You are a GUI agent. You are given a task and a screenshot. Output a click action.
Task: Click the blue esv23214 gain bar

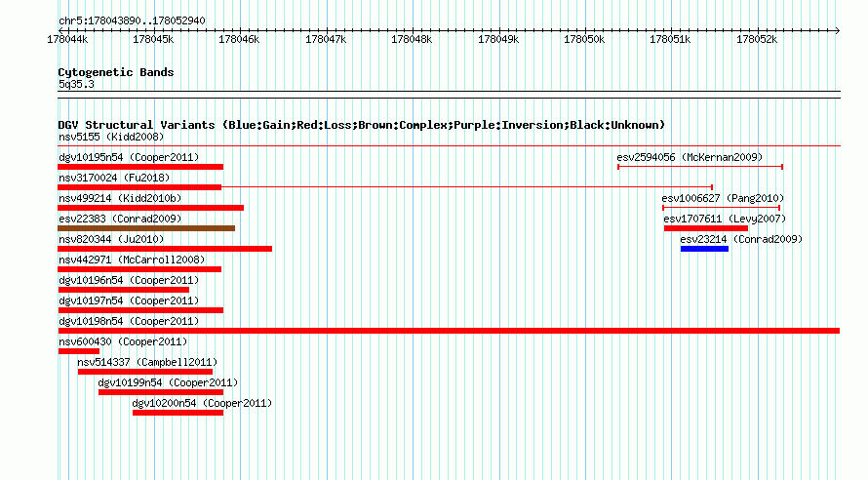pos(704,249)
